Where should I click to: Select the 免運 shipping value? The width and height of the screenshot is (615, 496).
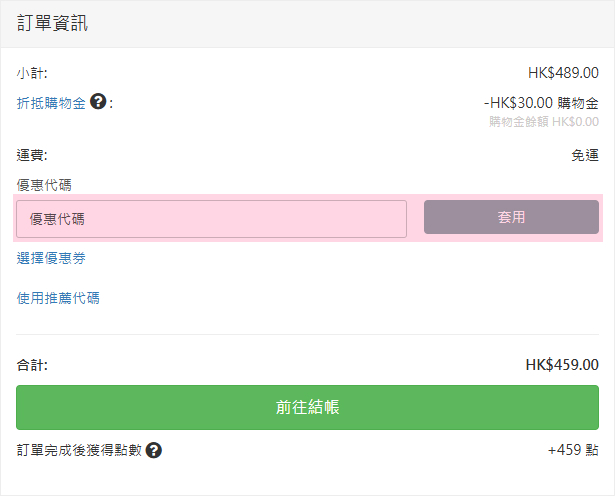tap(585, 155)
